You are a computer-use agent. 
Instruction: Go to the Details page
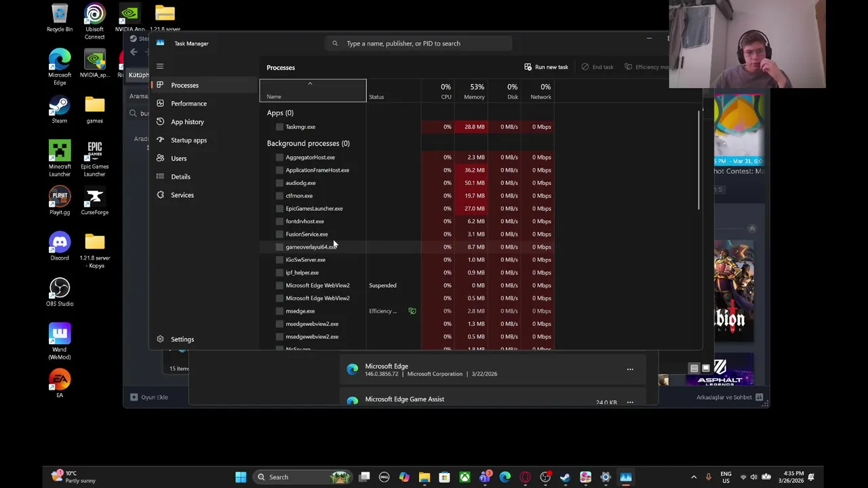pos(203,177)
